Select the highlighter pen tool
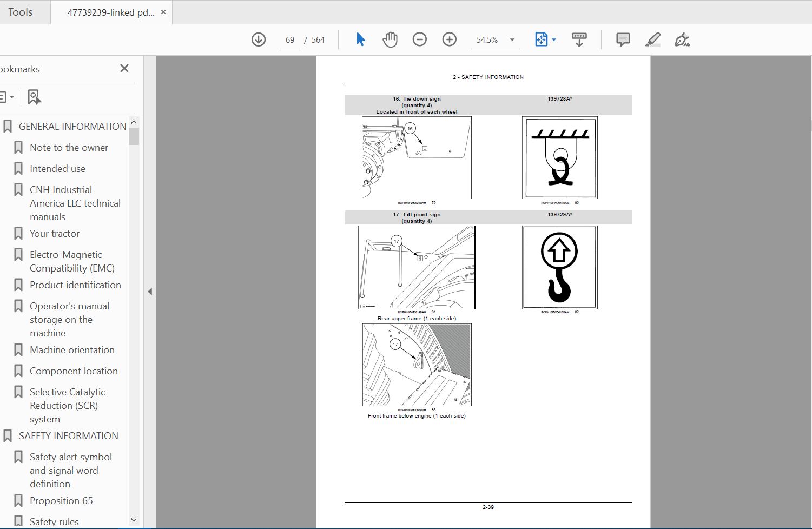Viewport: 812px width, 529px height. (x=653, y=39)
